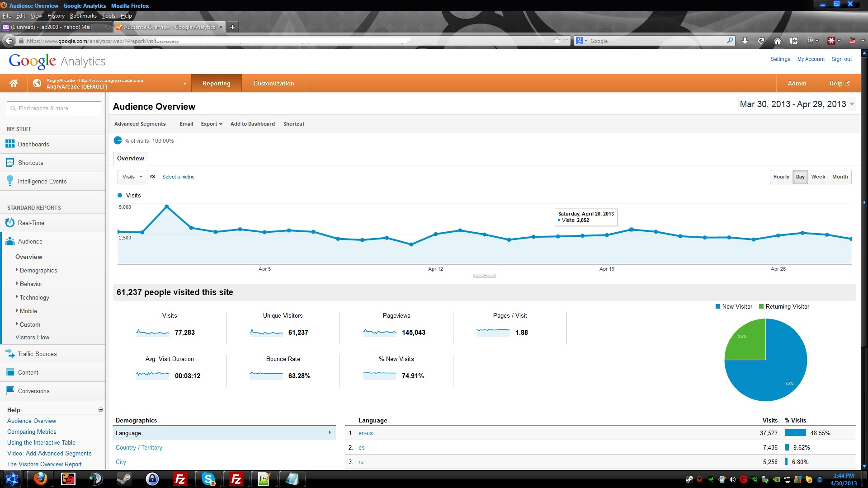Screen dimensions: 868x488
Task: Open a new Firefox tab with plus button
Action: pos(232,27)
